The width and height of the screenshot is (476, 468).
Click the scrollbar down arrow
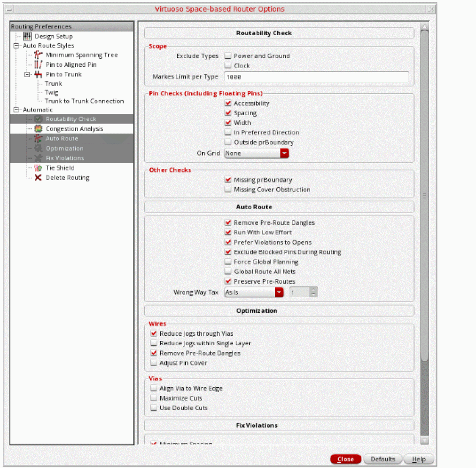(x=425, y=440)
